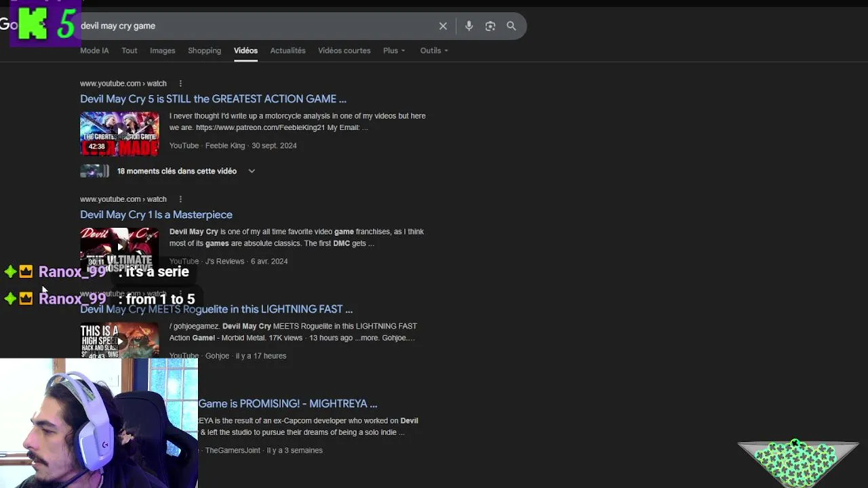The width and height of the screenshot is (868, 488).
Task: Click the text il y a 3 semaines
Action: (294, 450)
